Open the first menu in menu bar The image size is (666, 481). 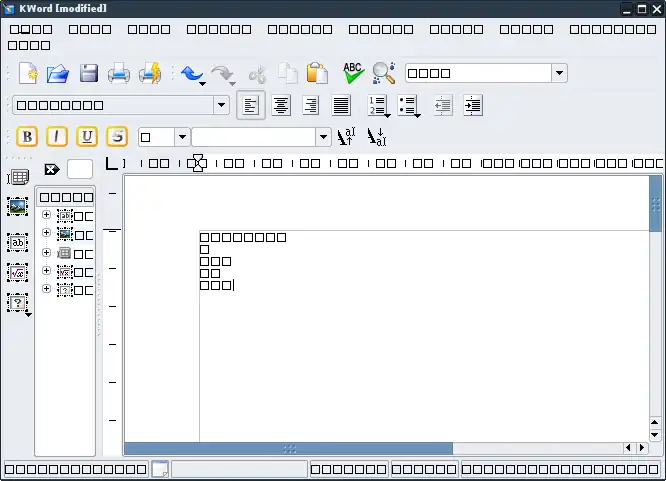(30, 30)
